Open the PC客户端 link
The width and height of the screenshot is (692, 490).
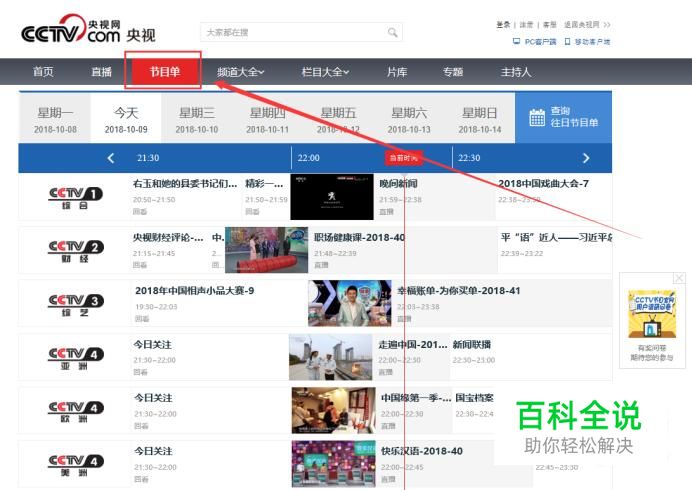[x=534, y=41]
